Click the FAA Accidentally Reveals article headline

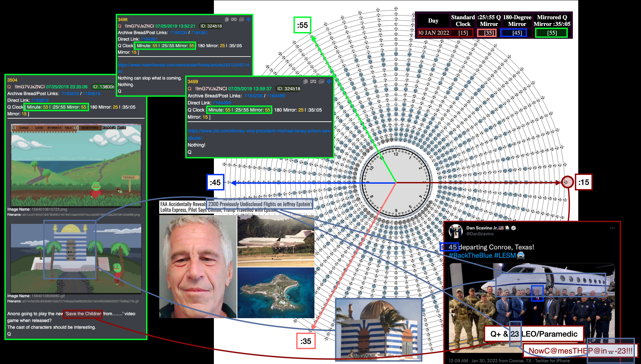click(x=236, y=207)
